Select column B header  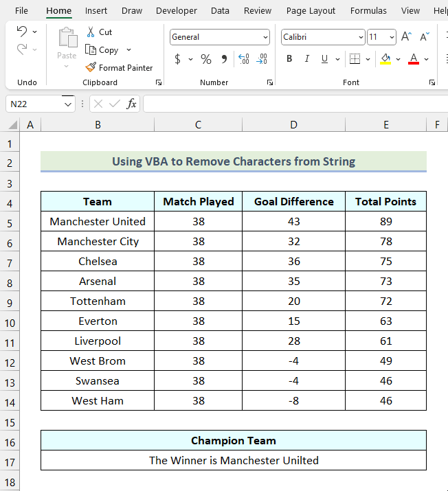tap(98, 125)
